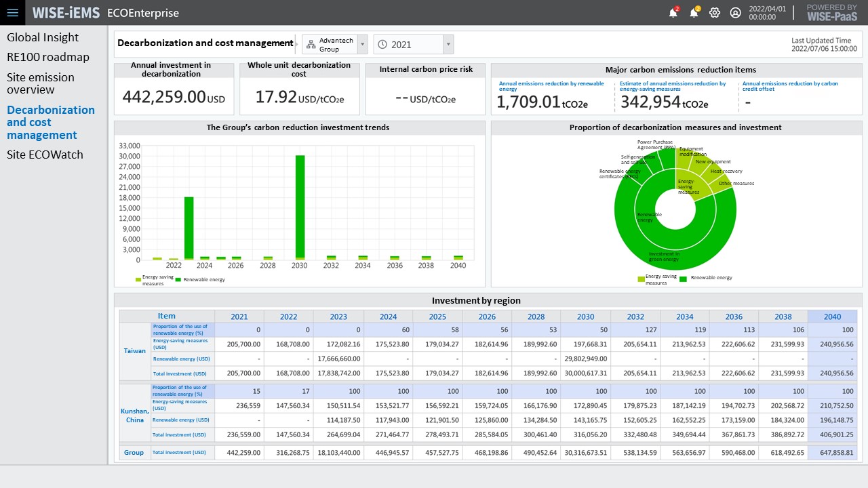
Task: Click the Kunshan, China region label
Action: tap(135, 415)
